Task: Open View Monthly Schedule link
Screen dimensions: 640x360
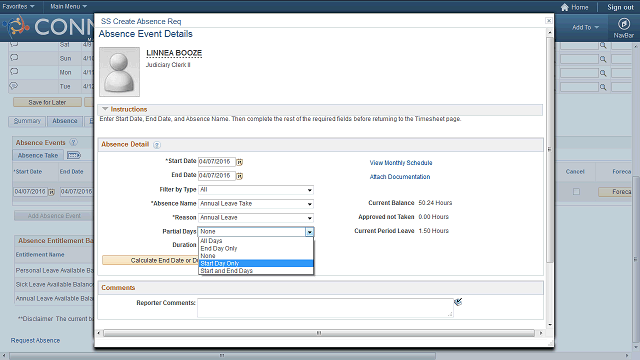Action: coord(401,163)
